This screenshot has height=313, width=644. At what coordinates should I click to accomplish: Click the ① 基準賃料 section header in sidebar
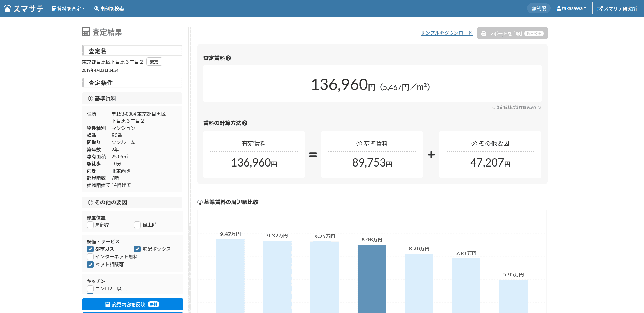(x=132, y=98)
